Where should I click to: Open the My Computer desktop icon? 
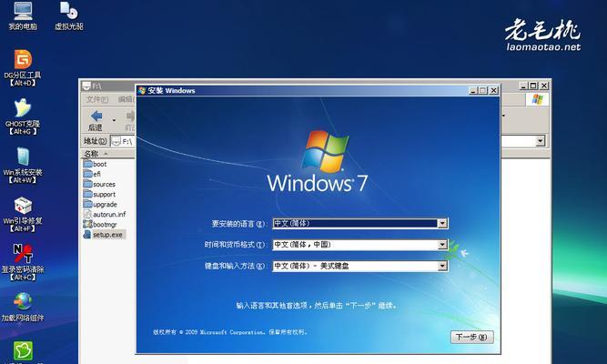coord(23,15)
